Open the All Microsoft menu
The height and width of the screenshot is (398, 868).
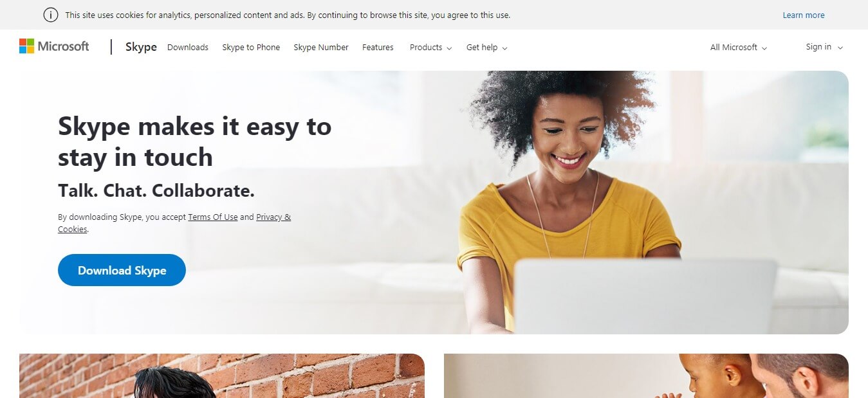pyautogui.click(x=739, y=47)
